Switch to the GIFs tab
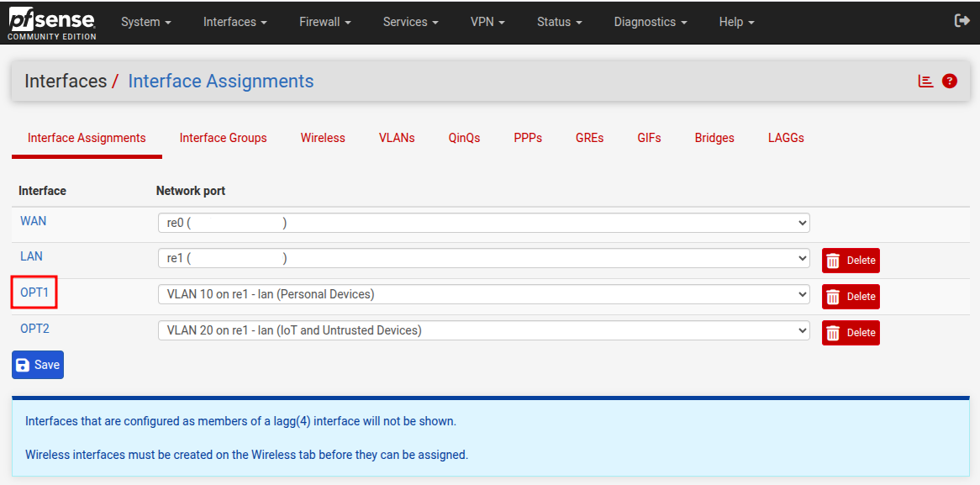The image size is (980, 485). (650, 138)
